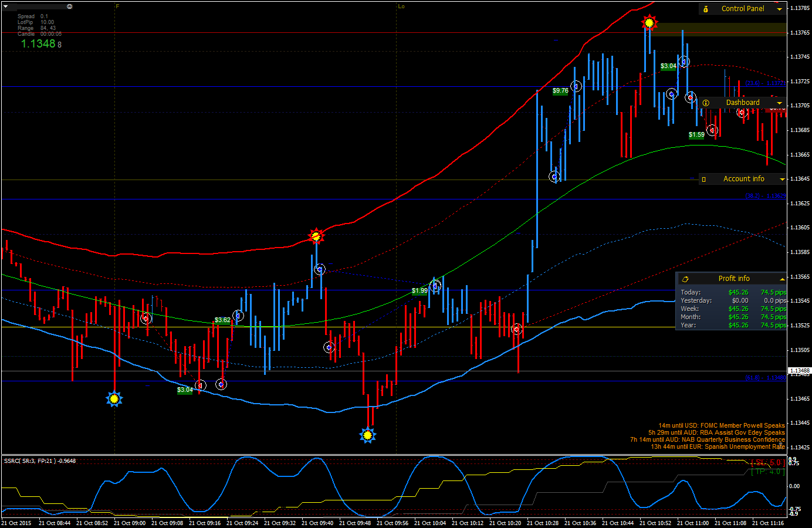Click the current price tag 1.13488
This screenshot has height=528, width=812.
coord(800,371)
